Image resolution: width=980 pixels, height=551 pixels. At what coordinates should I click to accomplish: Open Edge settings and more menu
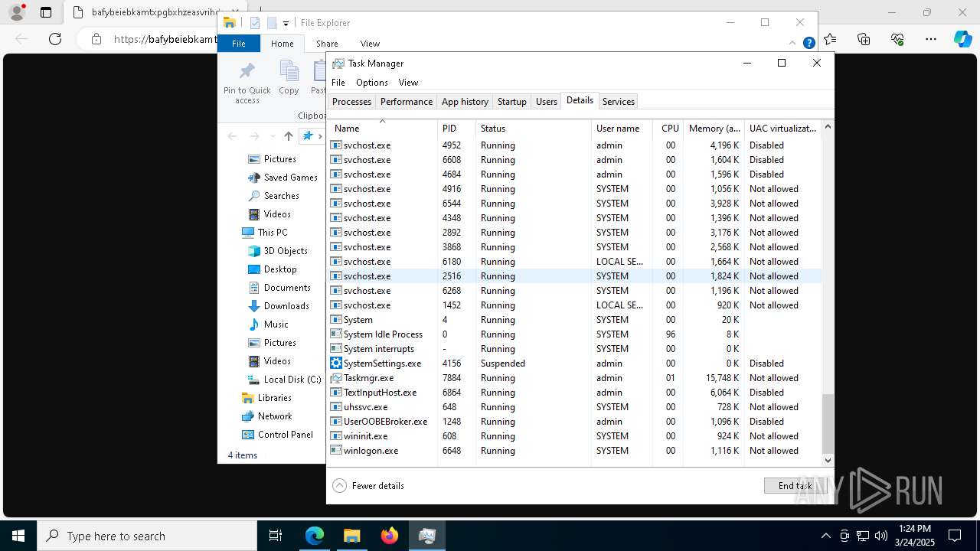coord(931,39)
